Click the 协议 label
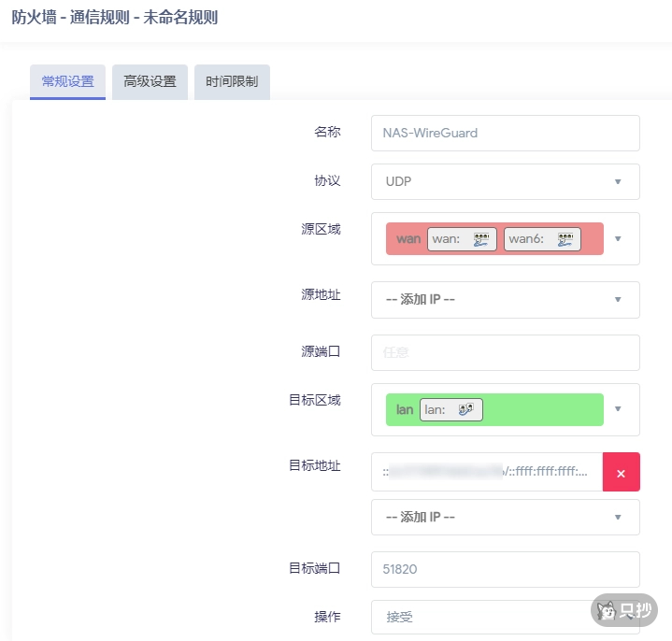The width and height of the screenshot is (672, 641). (x=327, y=181)
